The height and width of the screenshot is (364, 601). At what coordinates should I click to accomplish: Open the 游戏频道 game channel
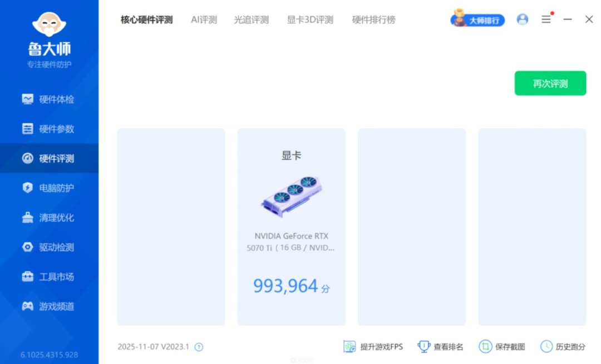[50, 306]
